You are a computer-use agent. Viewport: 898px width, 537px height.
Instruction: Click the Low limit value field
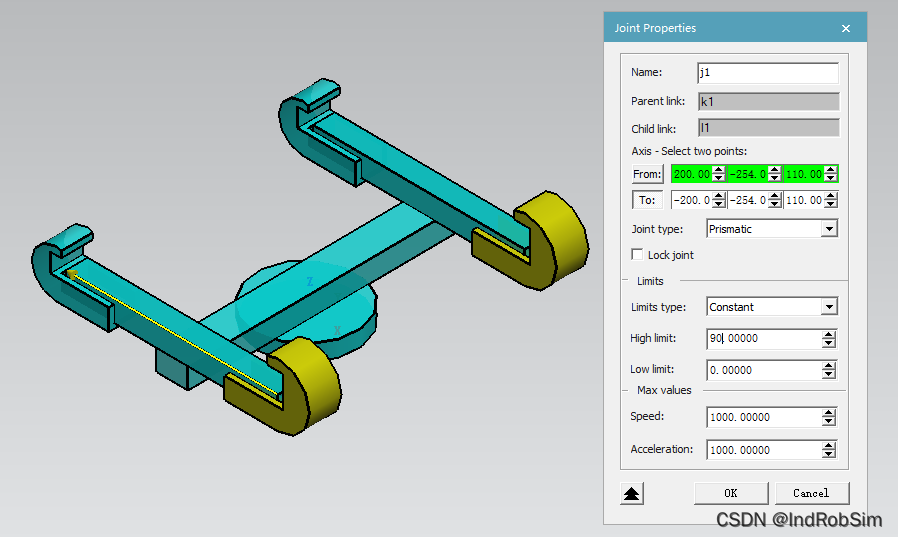(765, 370)
